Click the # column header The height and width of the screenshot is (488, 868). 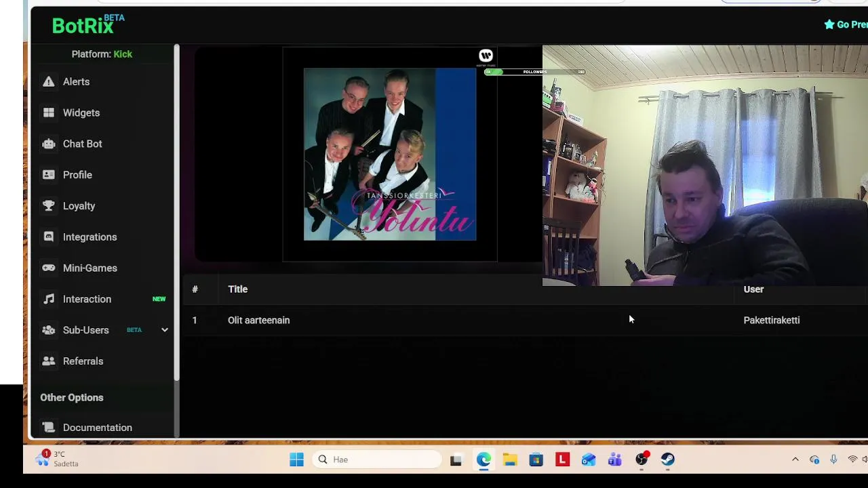point(195,289)
